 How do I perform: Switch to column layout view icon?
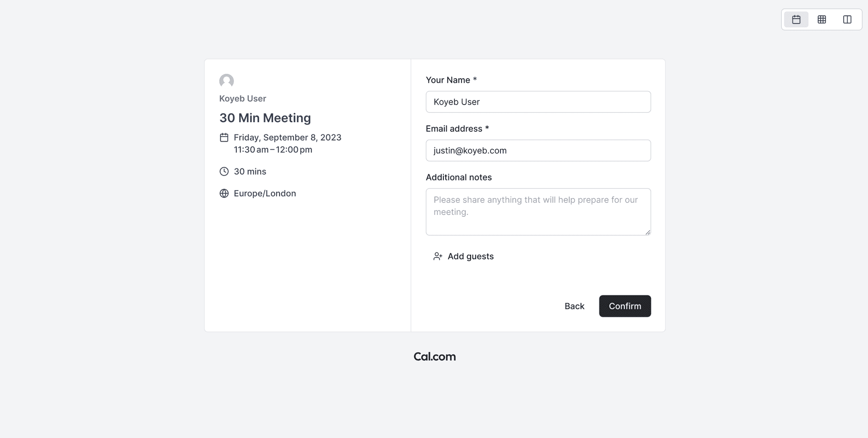(847, 19)
